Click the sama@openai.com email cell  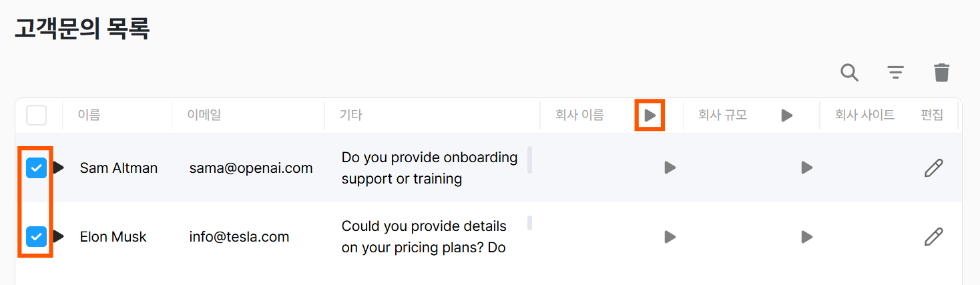click(251, 168)
